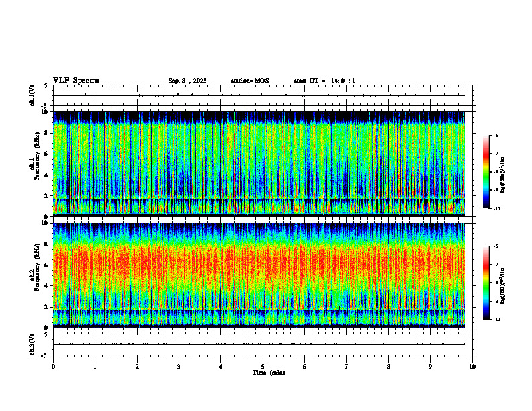Select the ch.1 colorbar "log(PSD)" label

coord(503,175)
